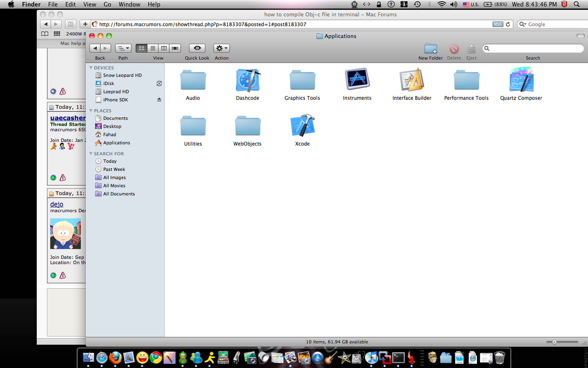
Task: Click the Delete toolbar icon
Action: coord(454,49)
